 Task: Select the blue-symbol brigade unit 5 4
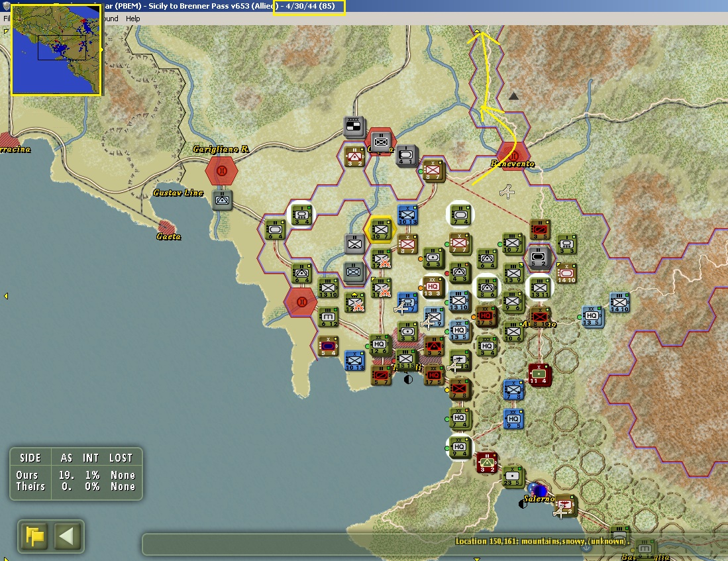328,346
